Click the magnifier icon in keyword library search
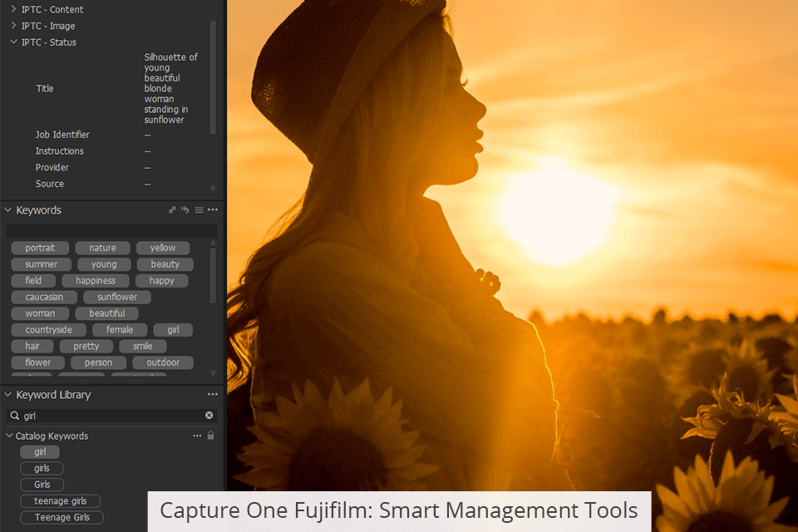 pyautogui.click(x=15, y=416)
